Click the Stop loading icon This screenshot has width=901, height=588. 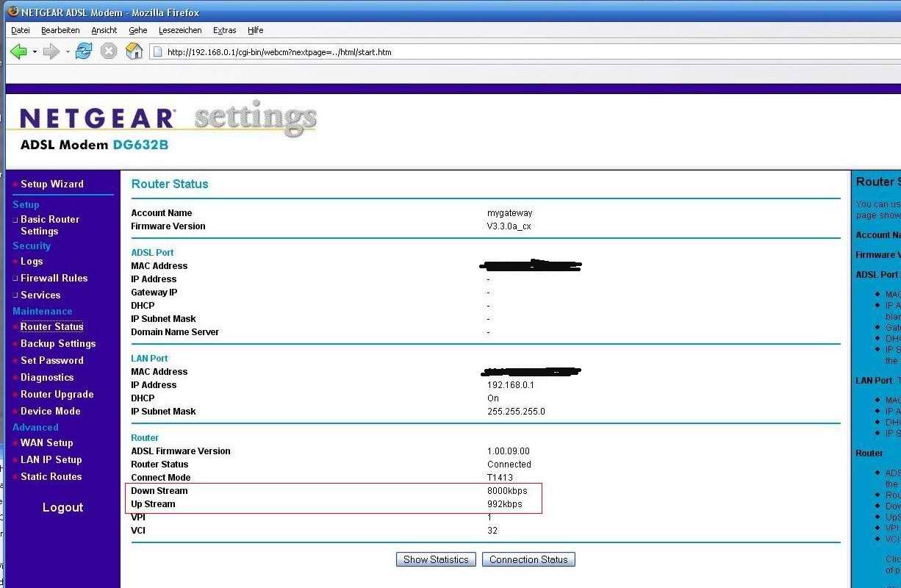pyautogui.click(x=109, y=51)
